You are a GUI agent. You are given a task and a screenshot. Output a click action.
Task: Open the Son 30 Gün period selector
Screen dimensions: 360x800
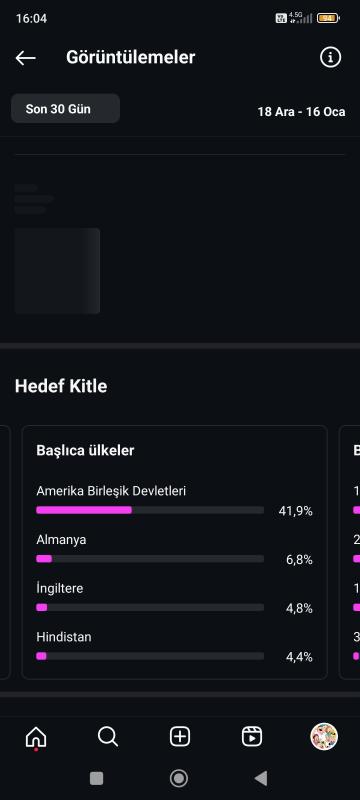coord(65,108)
